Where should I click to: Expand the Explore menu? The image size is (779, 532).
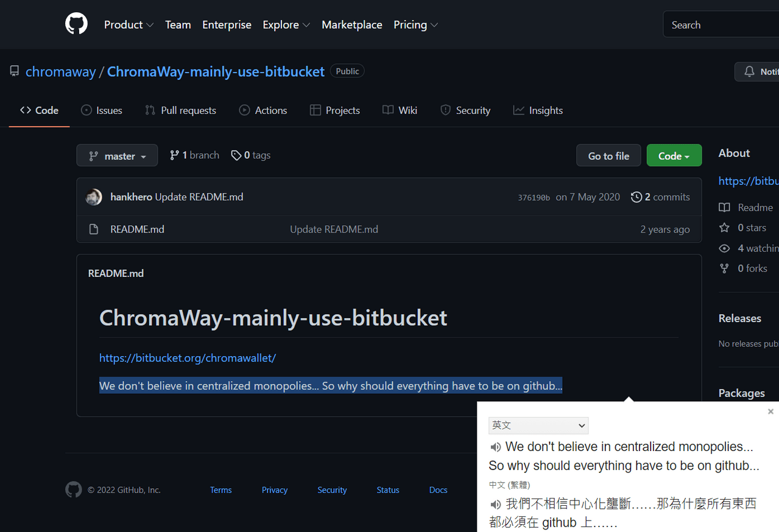286,24
